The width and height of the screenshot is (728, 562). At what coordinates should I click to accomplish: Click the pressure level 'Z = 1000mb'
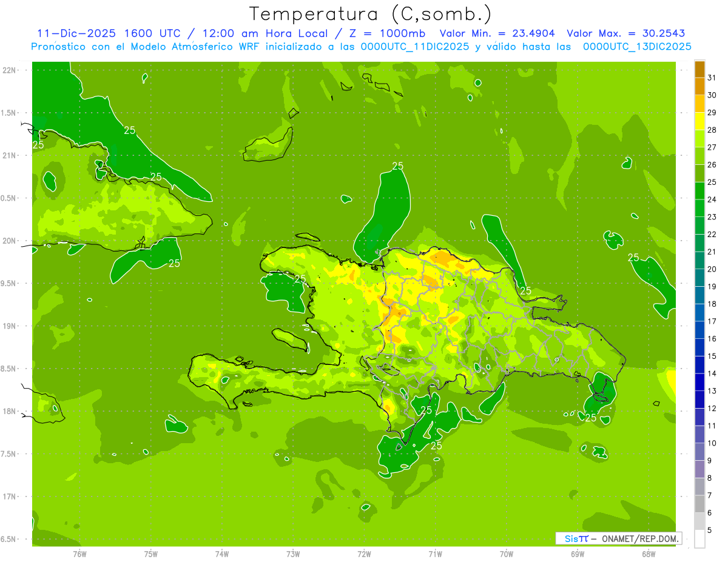[386, 33]
